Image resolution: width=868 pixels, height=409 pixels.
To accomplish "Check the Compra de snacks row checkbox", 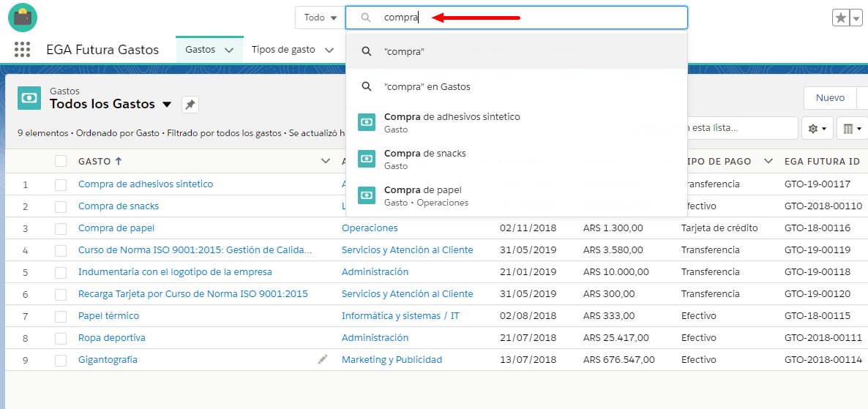I will 61,206.
